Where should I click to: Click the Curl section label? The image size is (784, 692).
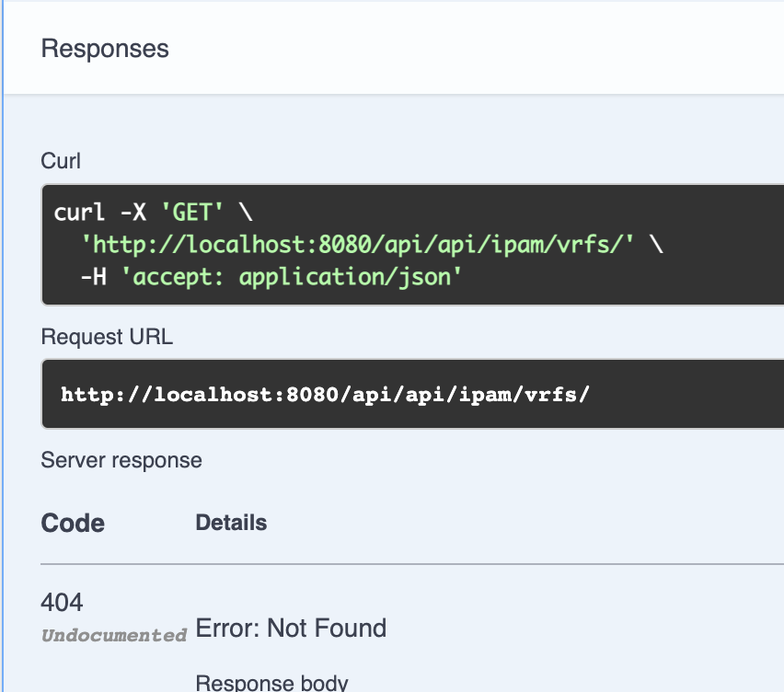pos(60,161)
